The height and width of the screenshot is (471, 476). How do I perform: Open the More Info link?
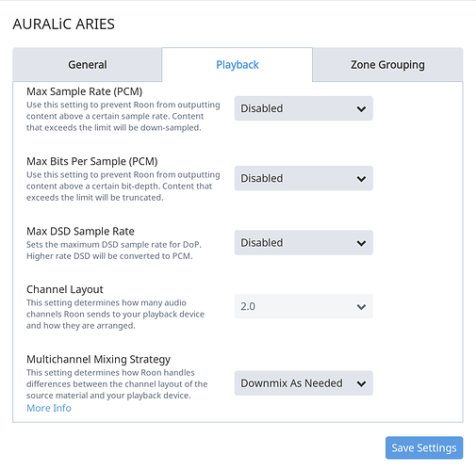point(49,408)
